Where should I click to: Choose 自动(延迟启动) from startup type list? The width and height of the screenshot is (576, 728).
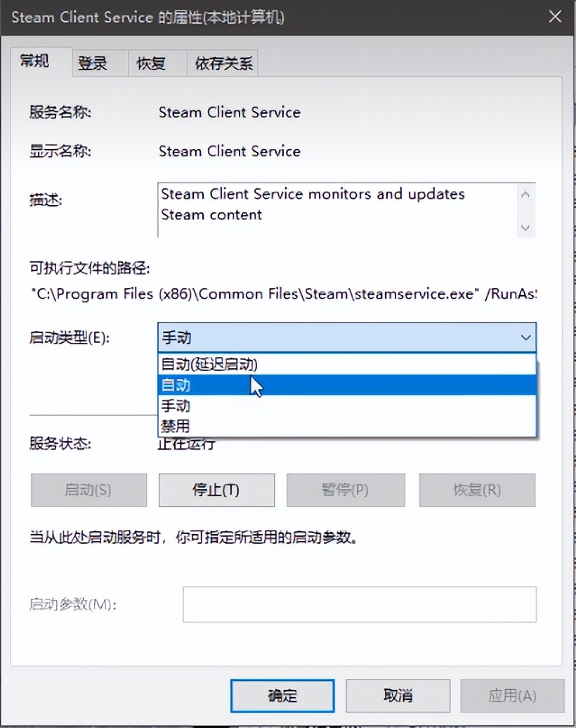click(x=347, y=364)
